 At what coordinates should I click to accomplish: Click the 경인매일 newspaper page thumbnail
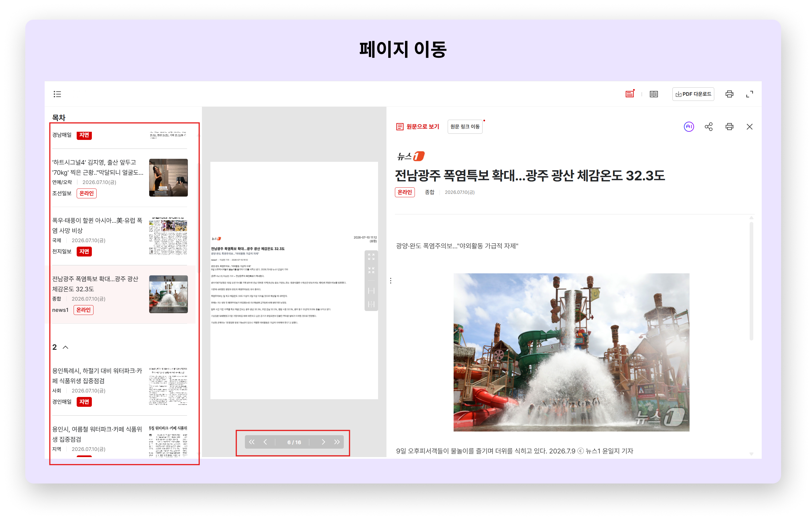[169, 386]
